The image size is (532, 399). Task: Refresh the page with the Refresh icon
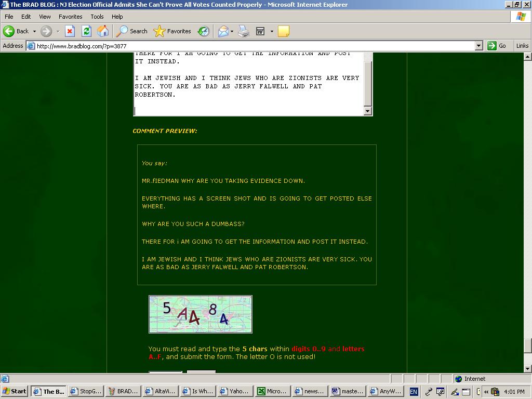pyautogui.click(x=86, y=31)
